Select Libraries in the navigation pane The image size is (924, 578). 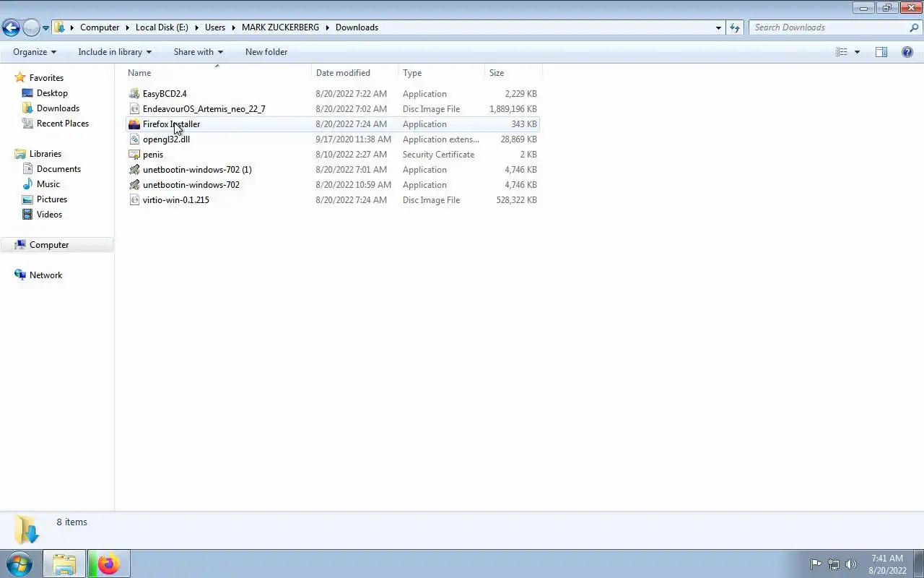pyautogui.click(x=45, y=154)
